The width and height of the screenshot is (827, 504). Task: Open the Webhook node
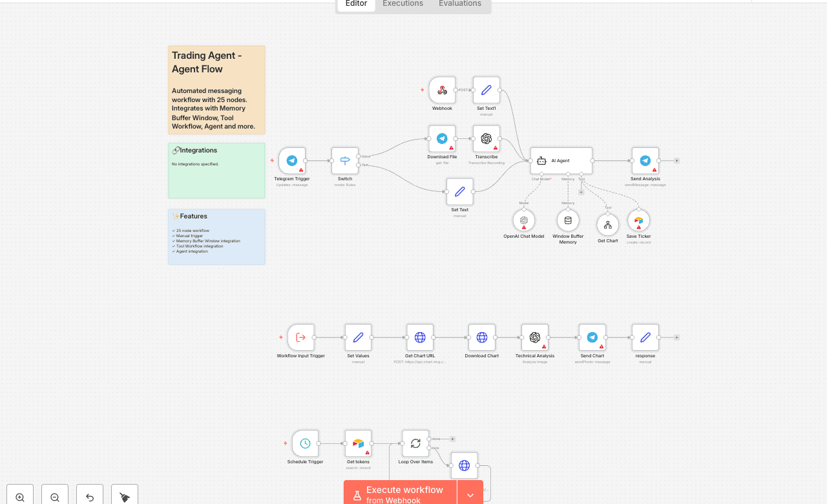pyautogui.click(x=442, y=90)
